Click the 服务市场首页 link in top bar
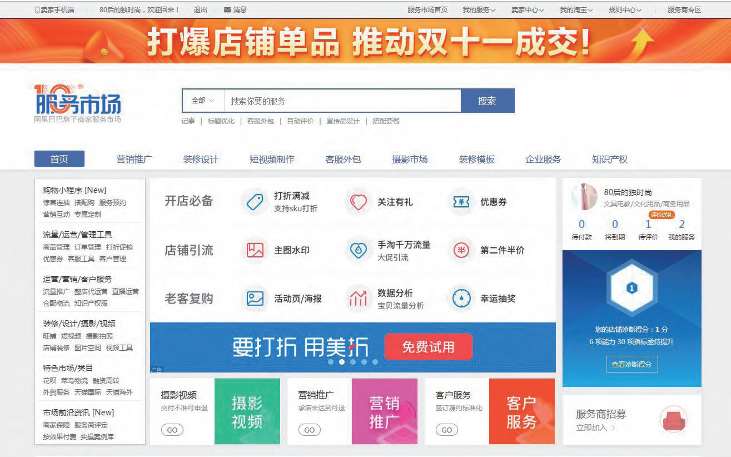The width and height of the screenshot is (731, 457). [x=428, y=9]
